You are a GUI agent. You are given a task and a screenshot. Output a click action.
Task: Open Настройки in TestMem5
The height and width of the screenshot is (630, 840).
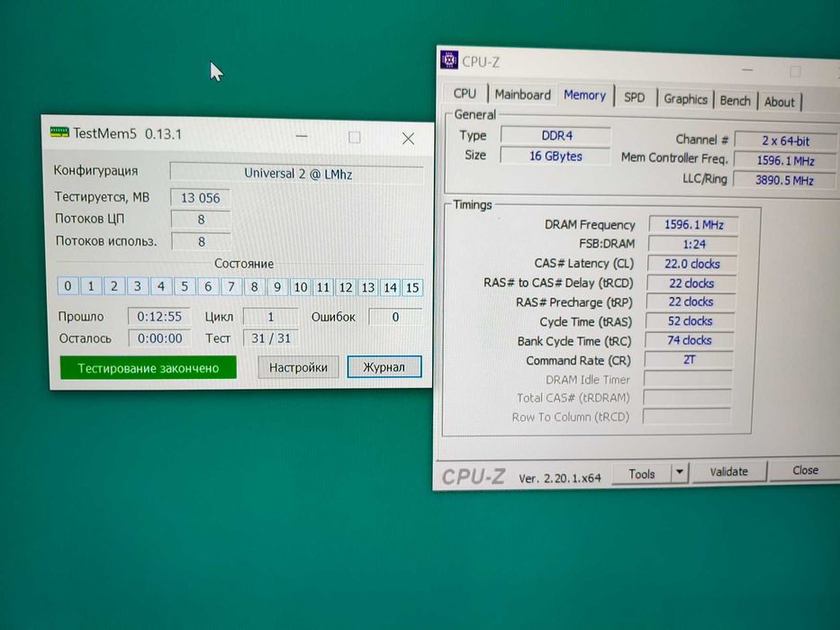(x=298, y=367)
